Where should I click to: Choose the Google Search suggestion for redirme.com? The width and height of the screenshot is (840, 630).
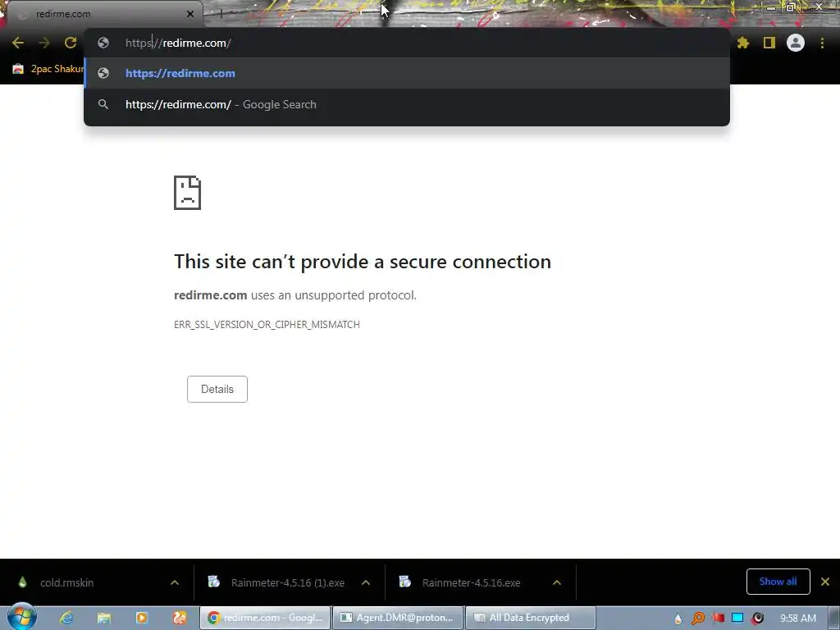click(407, 104)
